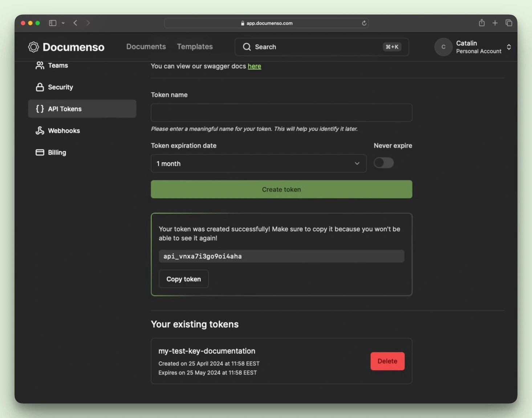Switch to Templates in top navigation
This screenshot has width=532, height=418.
[195, 47]
